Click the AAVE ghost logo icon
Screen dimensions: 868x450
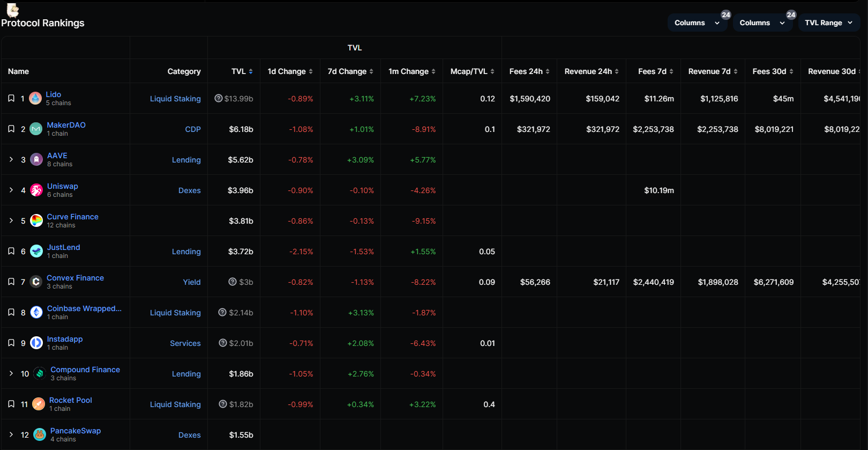(36, 159)
